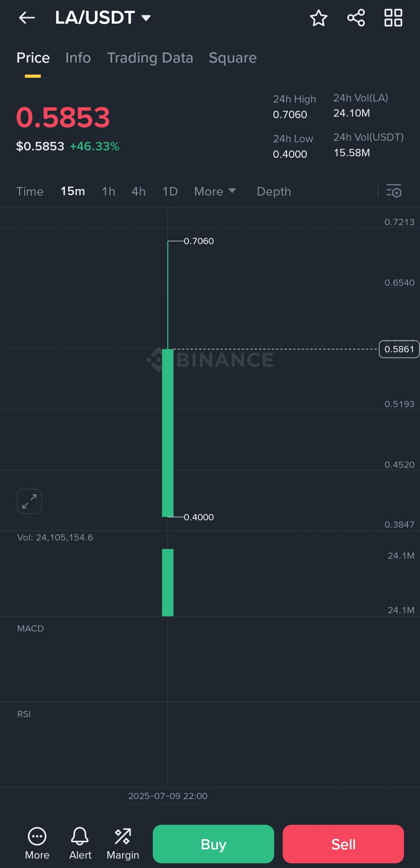The height and width of the screenshot is (868, 420).
Task: Tap the green Buy button
Action: coord(213,844)
